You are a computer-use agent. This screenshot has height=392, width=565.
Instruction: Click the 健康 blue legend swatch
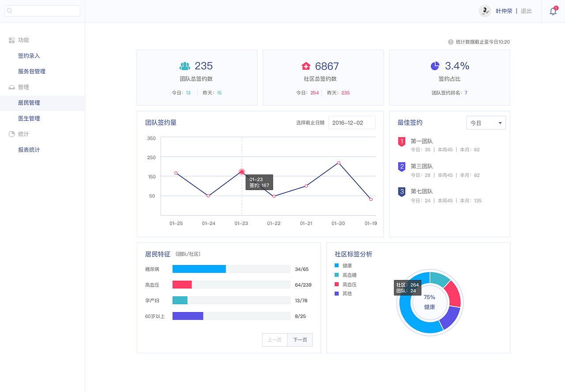[x=337, y=265]
